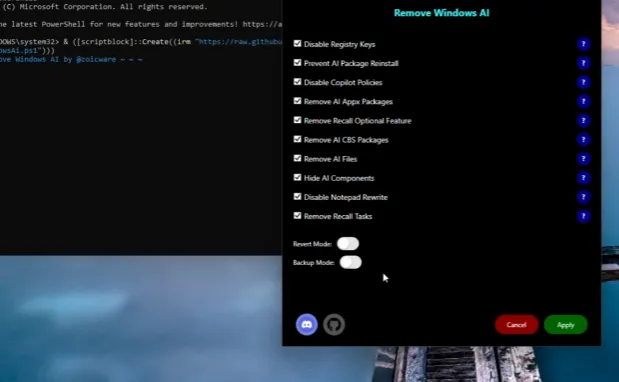This screenshot has width=619, height=382.
Task: Click the green Apply button
Action: 565,325
